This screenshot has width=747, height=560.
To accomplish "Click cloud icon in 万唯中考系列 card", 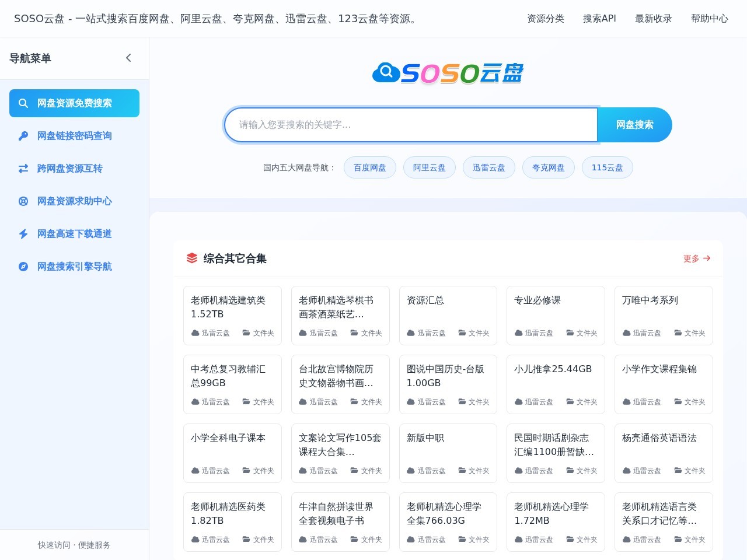I will (x=627, y=333).
